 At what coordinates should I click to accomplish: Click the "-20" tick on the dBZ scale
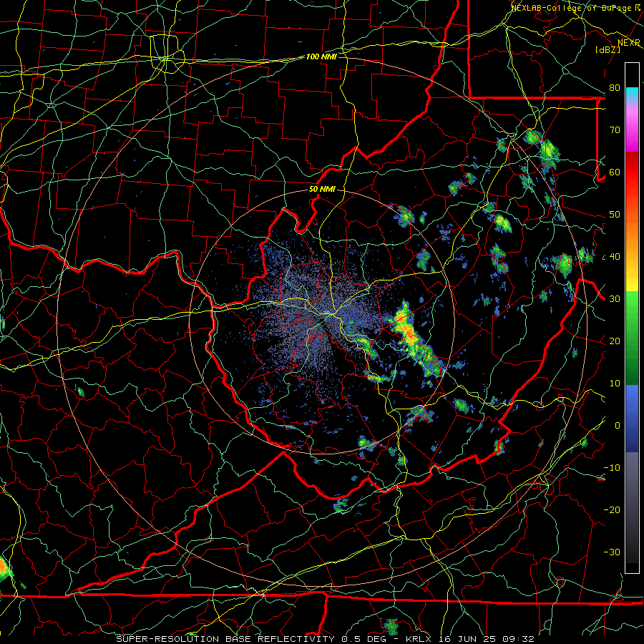coord(612,510)
